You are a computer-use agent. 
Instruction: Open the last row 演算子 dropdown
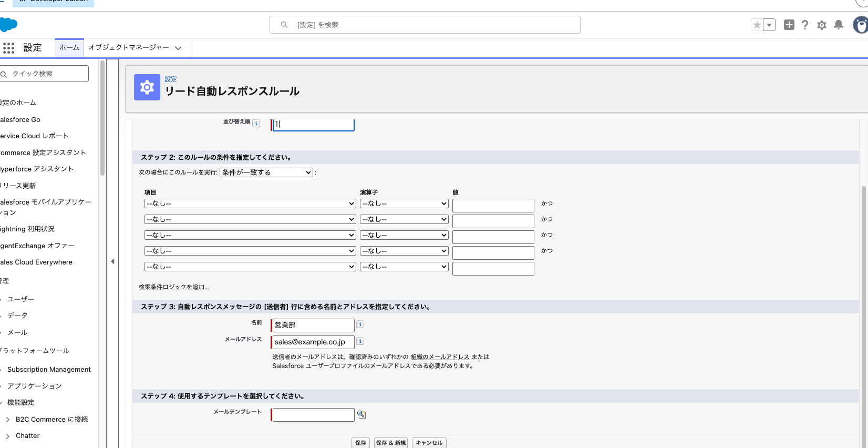[404, 267]
